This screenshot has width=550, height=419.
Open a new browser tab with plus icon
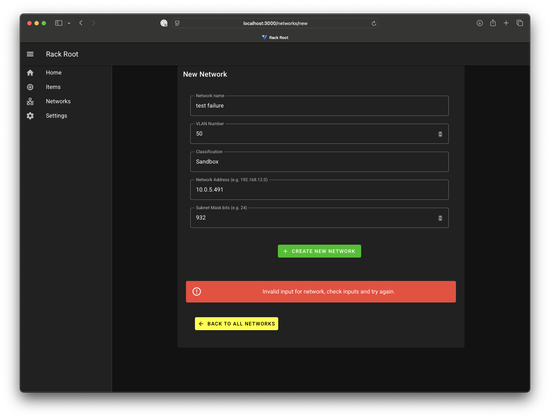pyautogui.click(x=506, y=23)
